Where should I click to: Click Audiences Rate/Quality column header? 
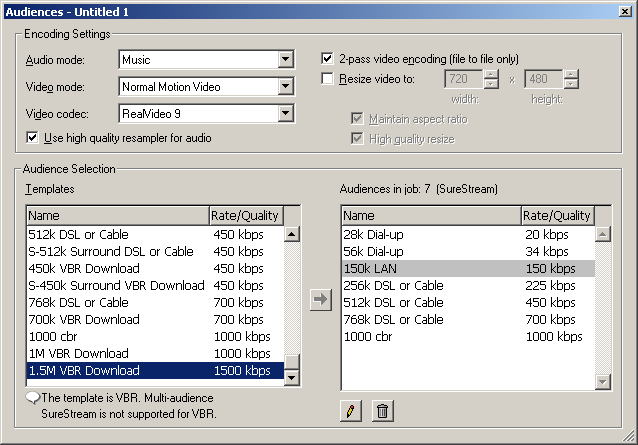coord(557,216)
